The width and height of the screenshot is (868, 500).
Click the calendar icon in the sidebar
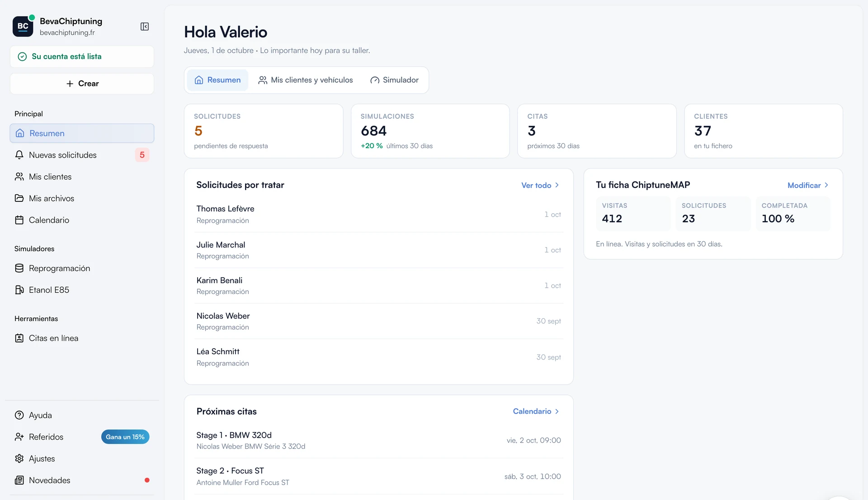(x=19, y=220)
